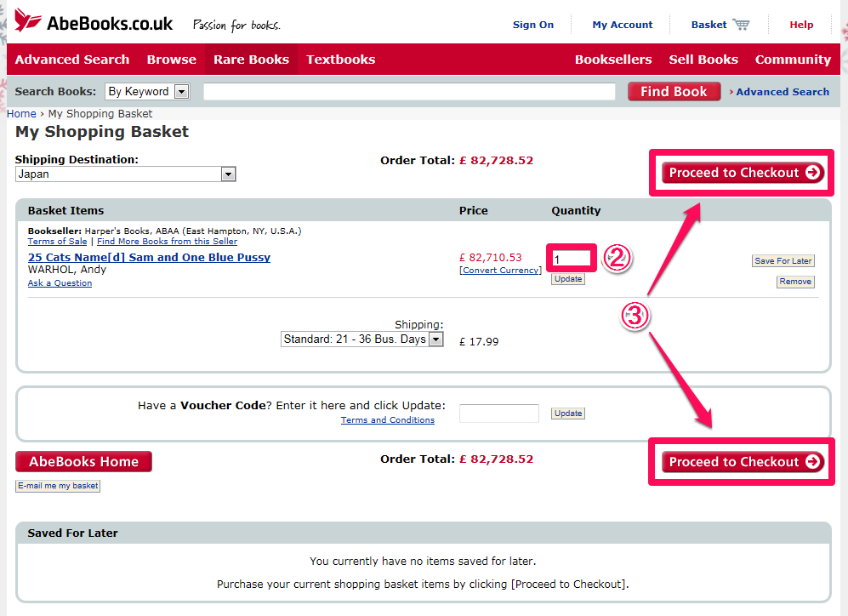Open My Account link
This screenshot has height=616, width=848.
(x=623, y=25)
